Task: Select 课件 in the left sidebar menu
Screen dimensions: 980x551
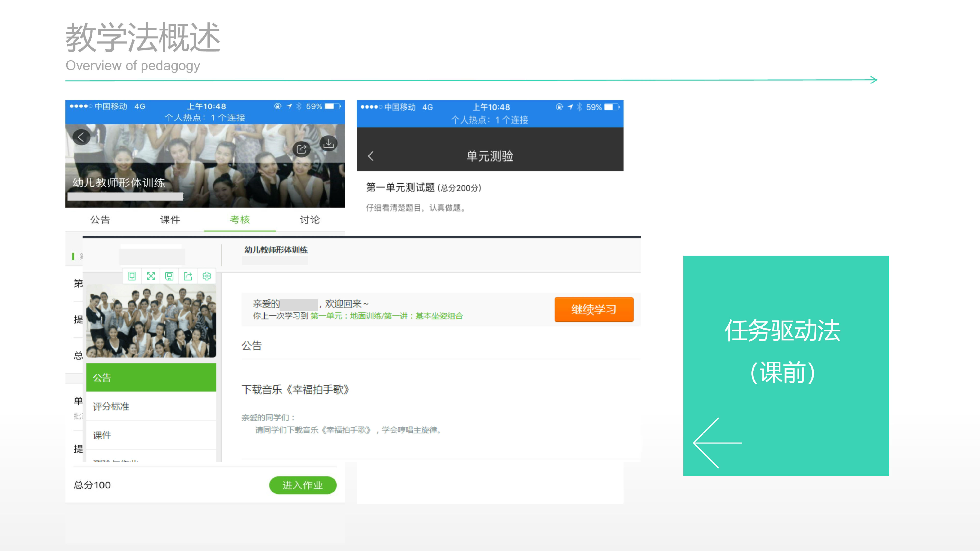Action: (102, 435)
